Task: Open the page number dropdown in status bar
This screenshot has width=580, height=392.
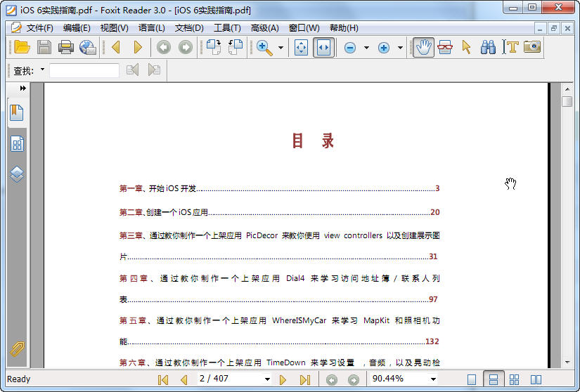Action: click(x=267, y=379)
